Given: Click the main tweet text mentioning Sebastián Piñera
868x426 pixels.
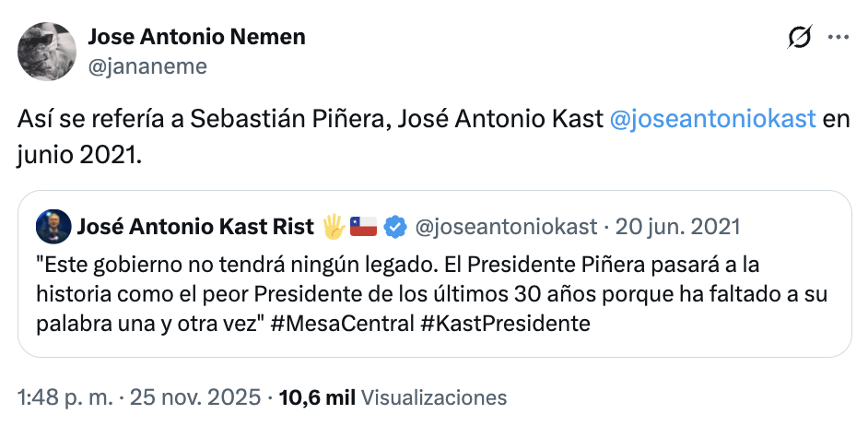Looking at the screenshot, I should (313, 119).
